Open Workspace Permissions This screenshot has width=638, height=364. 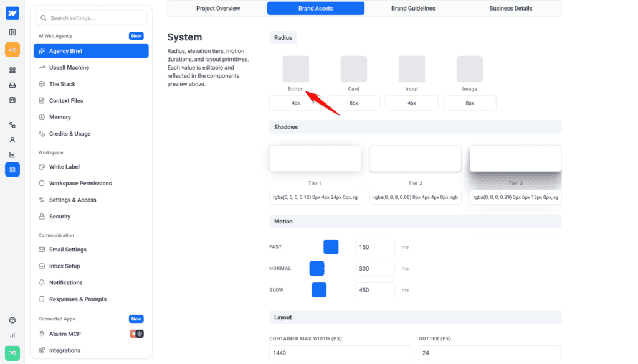[91, 184]
